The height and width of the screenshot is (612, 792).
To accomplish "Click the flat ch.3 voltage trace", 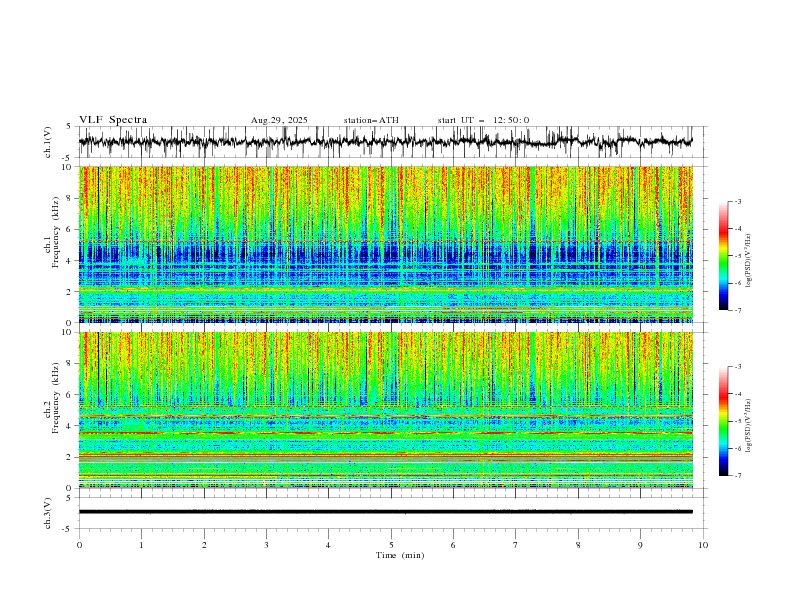I will coord(385,512).
